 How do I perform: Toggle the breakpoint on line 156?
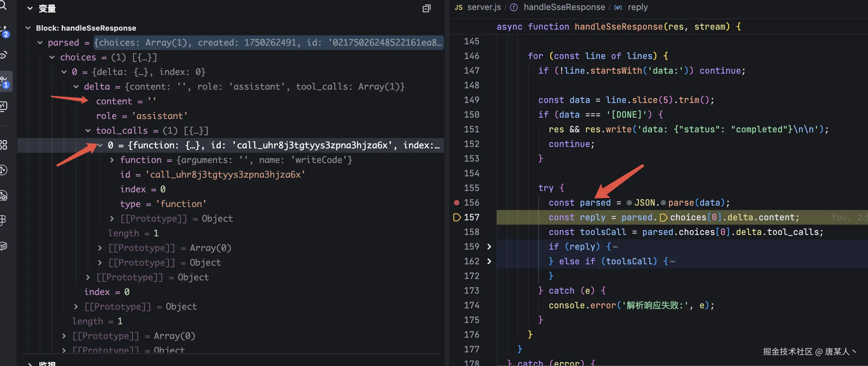456,203
